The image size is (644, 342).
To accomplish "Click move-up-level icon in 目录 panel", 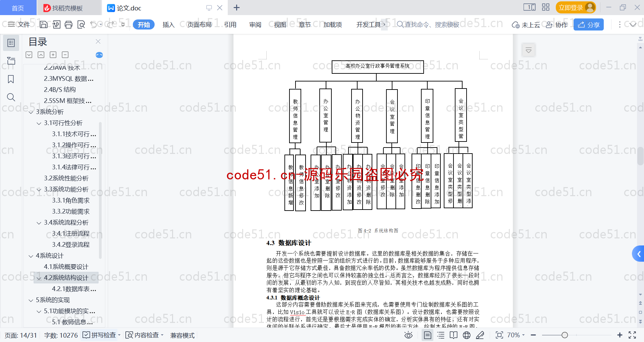I will [41, 55].
